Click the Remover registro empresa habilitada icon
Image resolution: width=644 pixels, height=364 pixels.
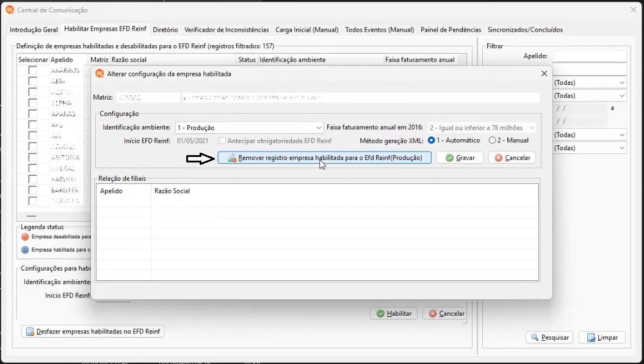tap(232, 158)
